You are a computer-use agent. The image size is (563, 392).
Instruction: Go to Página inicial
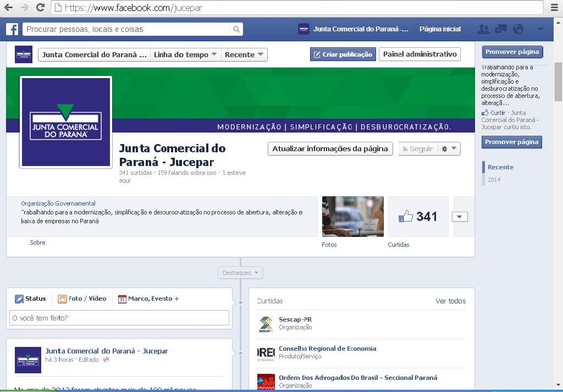coord(440,29)
